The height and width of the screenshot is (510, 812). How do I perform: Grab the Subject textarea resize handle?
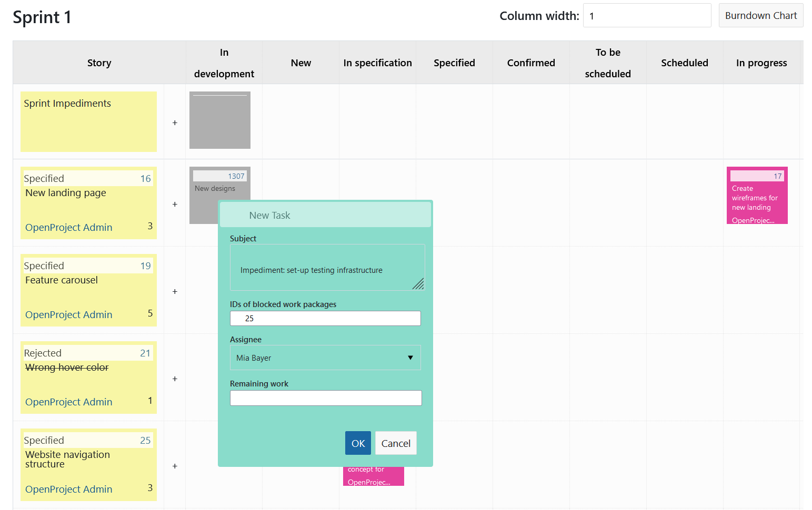point(418,284)
